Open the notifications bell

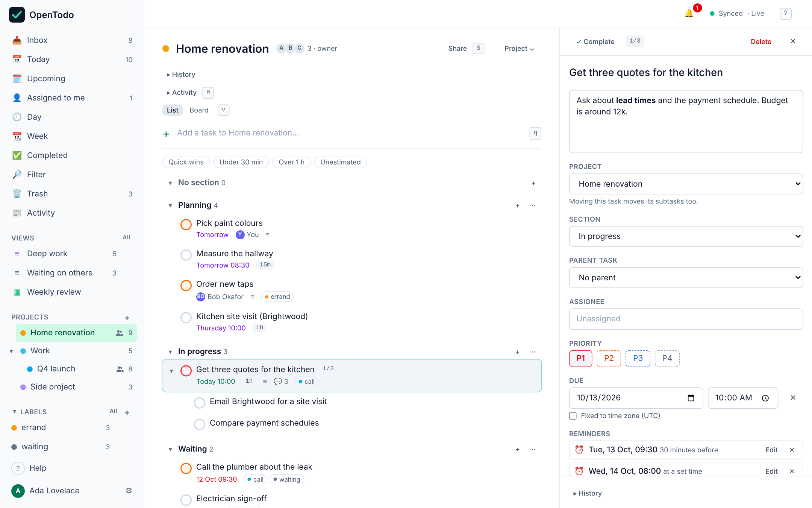pyautogui.click(x=689, y=14)
